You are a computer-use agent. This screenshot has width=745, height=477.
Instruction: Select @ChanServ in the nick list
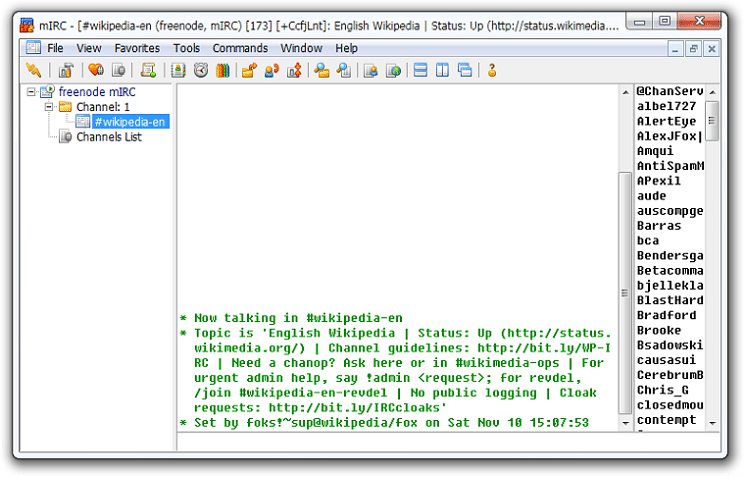click(x=670, y=91)
